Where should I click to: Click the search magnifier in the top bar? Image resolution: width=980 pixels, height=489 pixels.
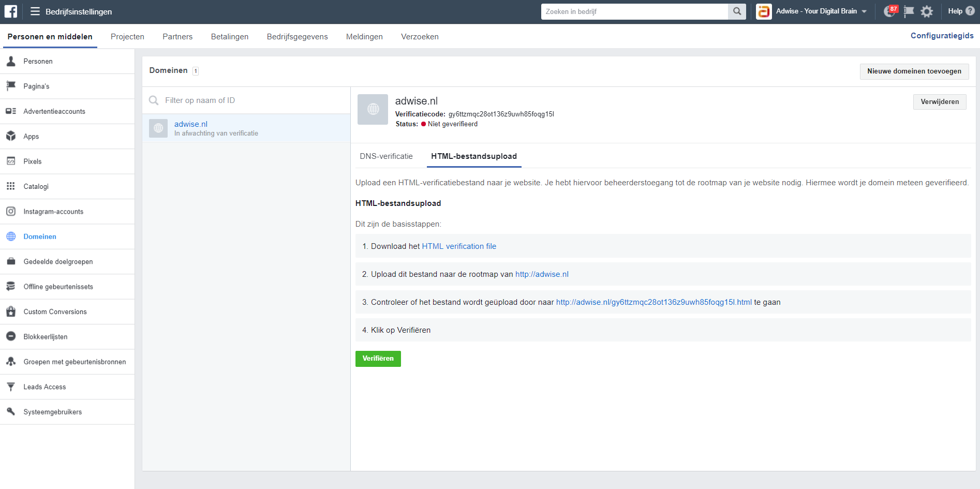pyautogui.click(x=737, y=11)
